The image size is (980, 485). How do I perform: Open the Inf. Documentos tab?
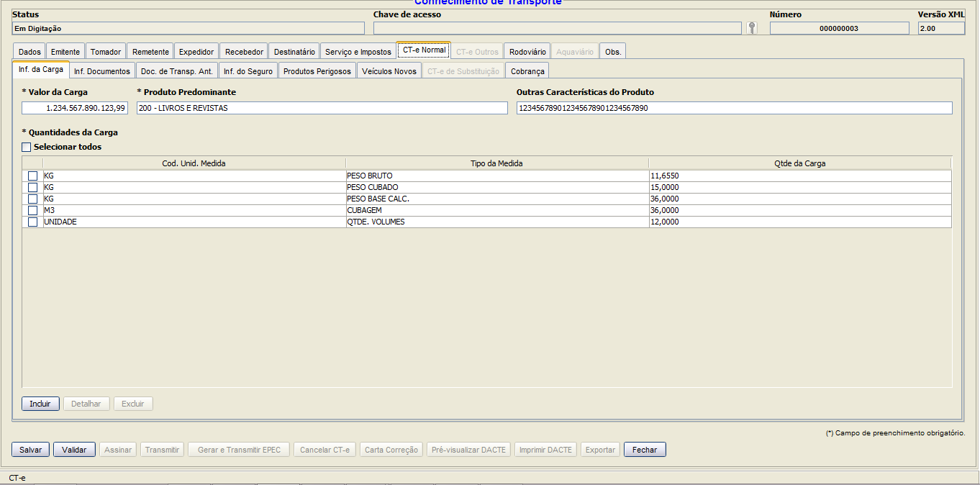(x=102, y=71)
